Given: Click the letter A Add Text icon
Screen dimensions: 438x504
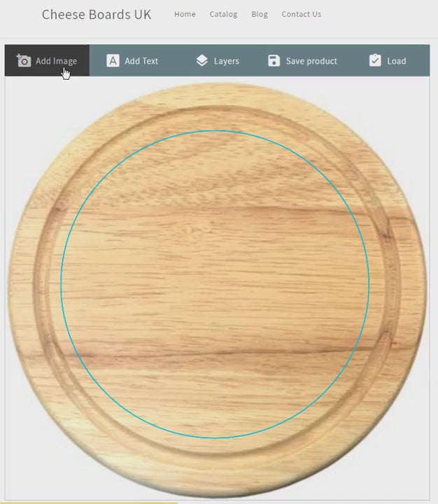Looking at the screenshot, I should tap(113, 60).
